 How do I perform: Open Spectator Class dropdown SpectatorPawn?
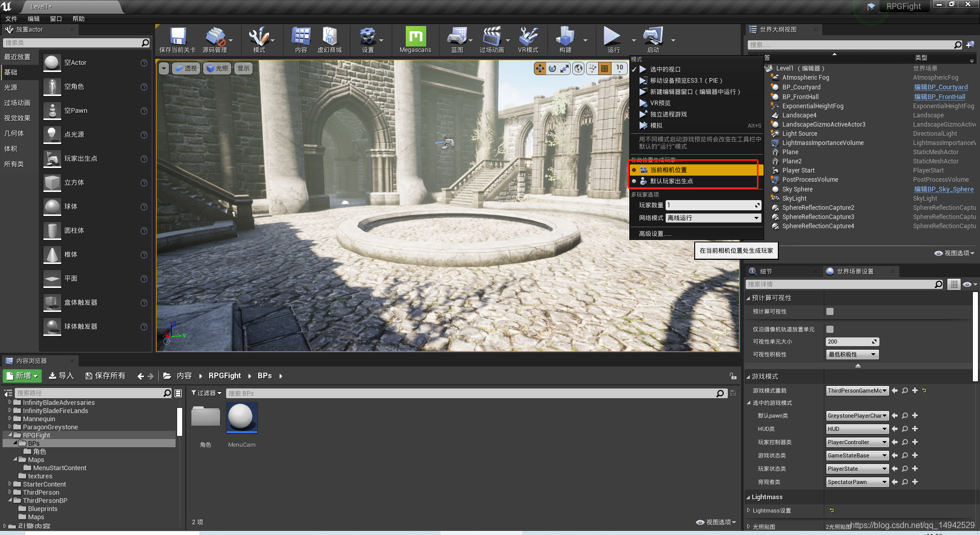click(x=857, y=482)
